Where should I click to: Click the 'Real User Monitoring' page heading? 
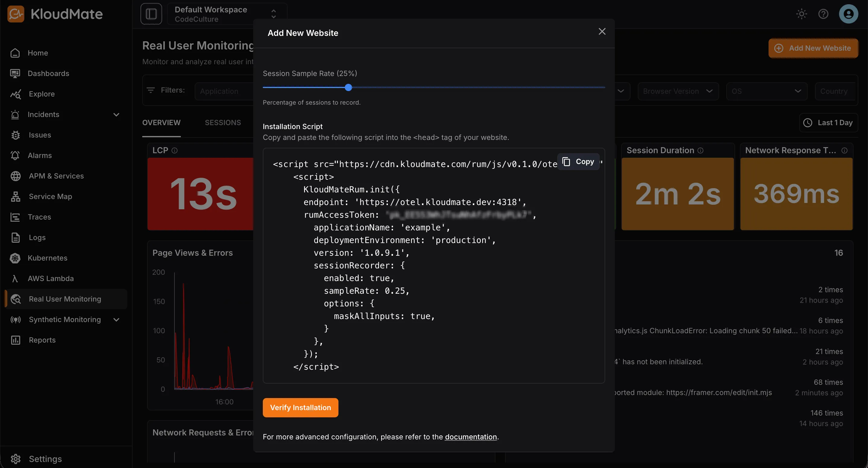click(x=198, y=46)
